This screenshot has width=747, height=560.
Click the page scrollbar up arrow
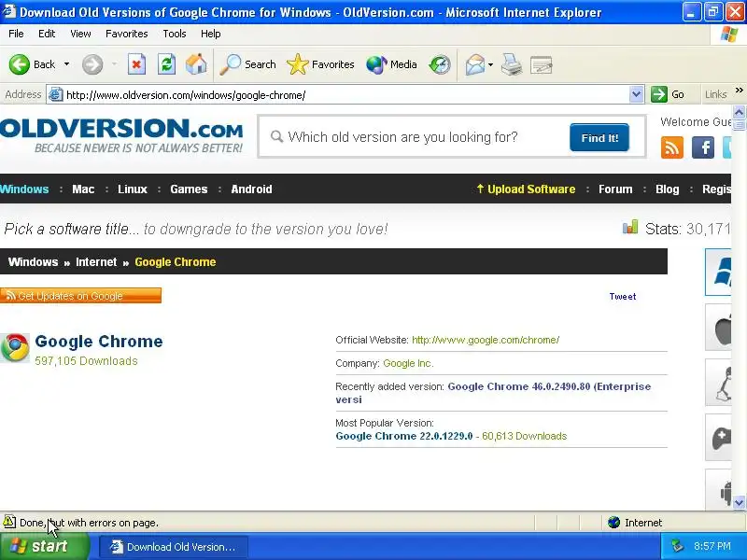point(739,112)
